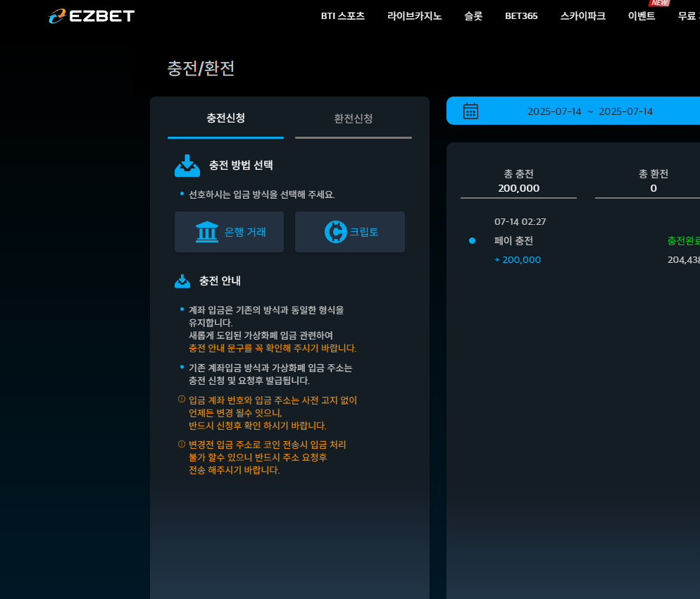Switch to the 환전신청 tab
700x599 pixels.
pyautogui.click(x=353, y=119)
